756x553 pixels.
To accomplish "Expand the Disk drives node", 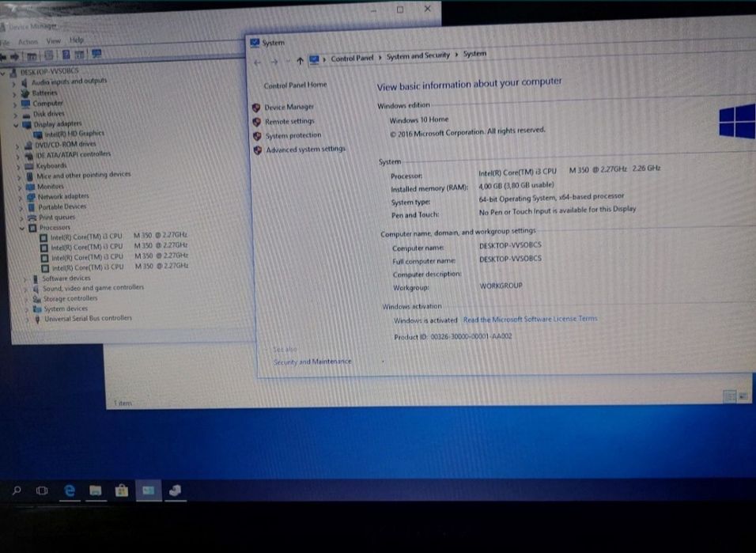I will [x=16, y=115].
